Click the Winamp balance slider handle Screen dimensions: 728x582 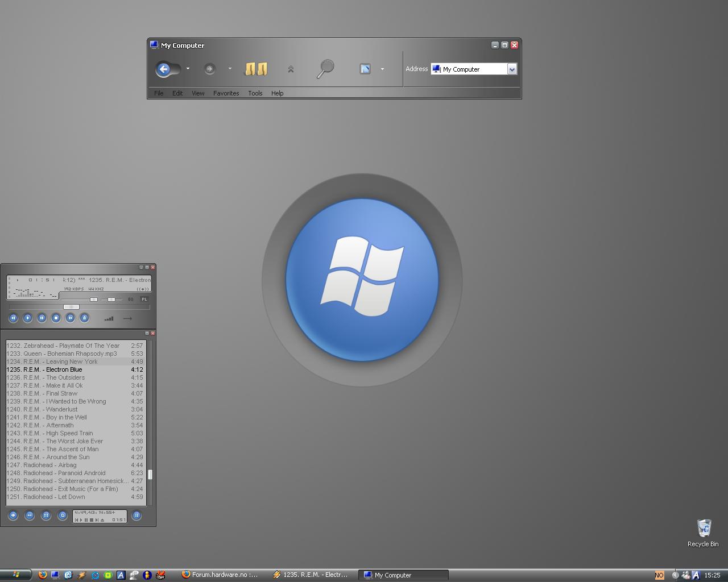(111, 299)
